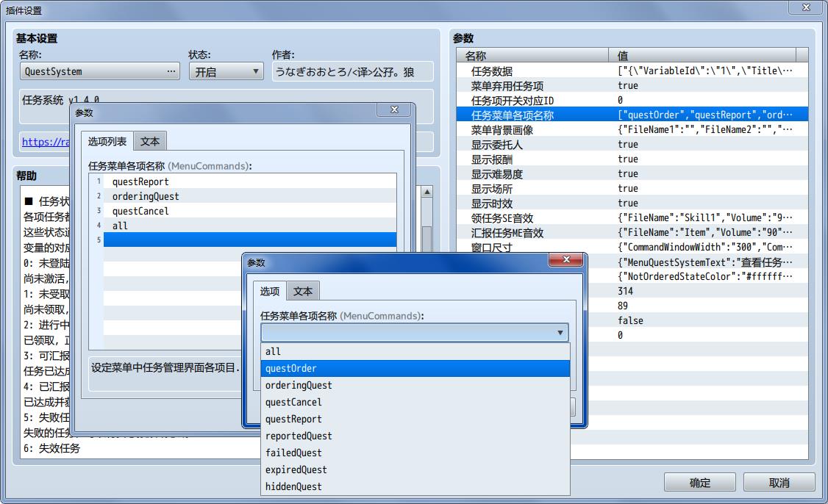Collapse the MenuCommands combo box arrow
Screen dimensions: 828x504
560,333
